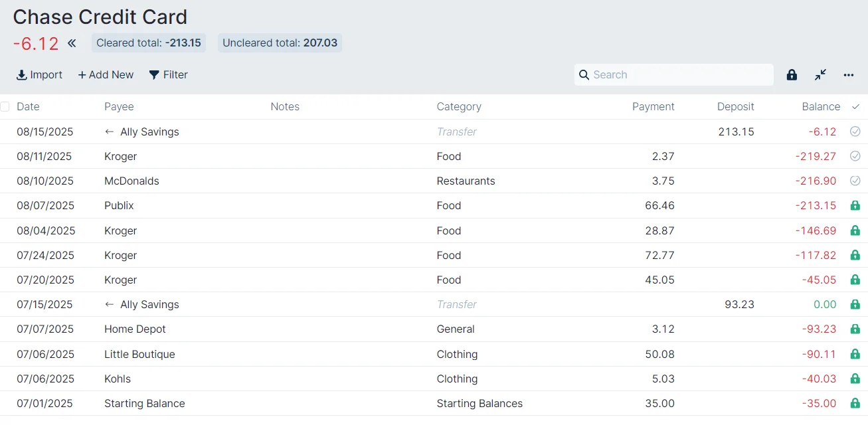Sort transactions by Date column header
868x433 pixels.
click(28, 106)
